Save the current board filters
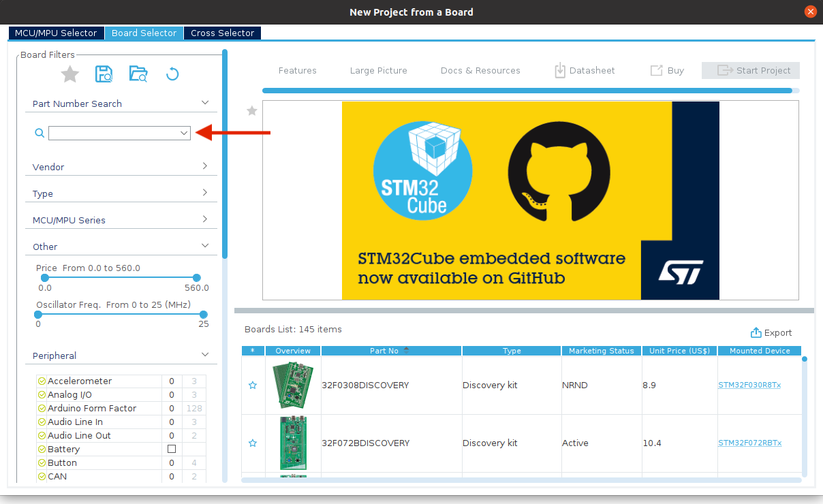The width and height of the screenshot is (823, 504). [x=104, y=74]
